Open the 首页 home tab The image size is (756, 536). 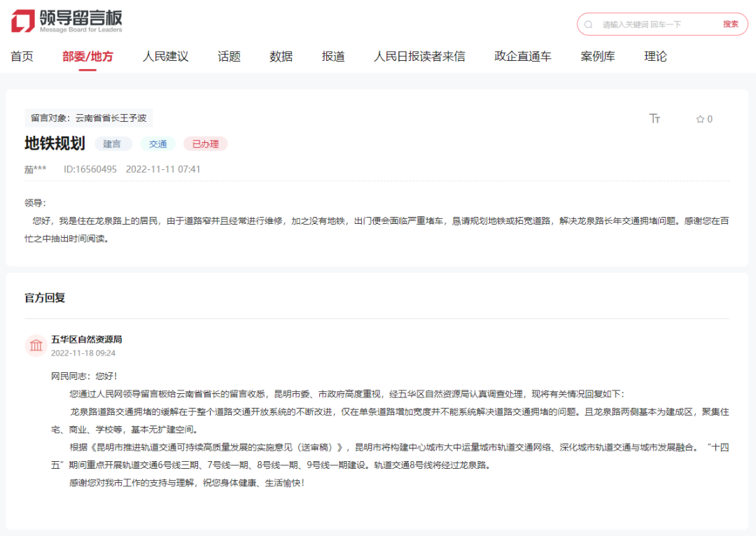22,57
